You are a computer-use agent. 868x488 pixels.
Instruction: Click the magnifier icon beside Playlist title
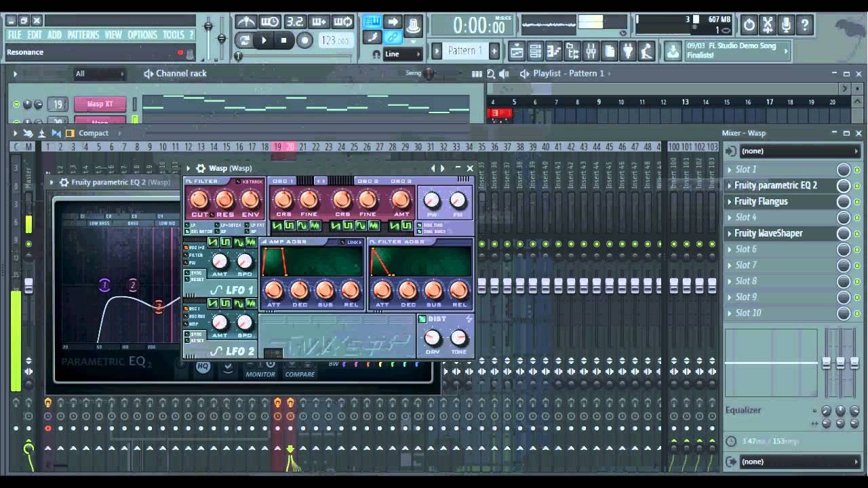tap(491, 73)
